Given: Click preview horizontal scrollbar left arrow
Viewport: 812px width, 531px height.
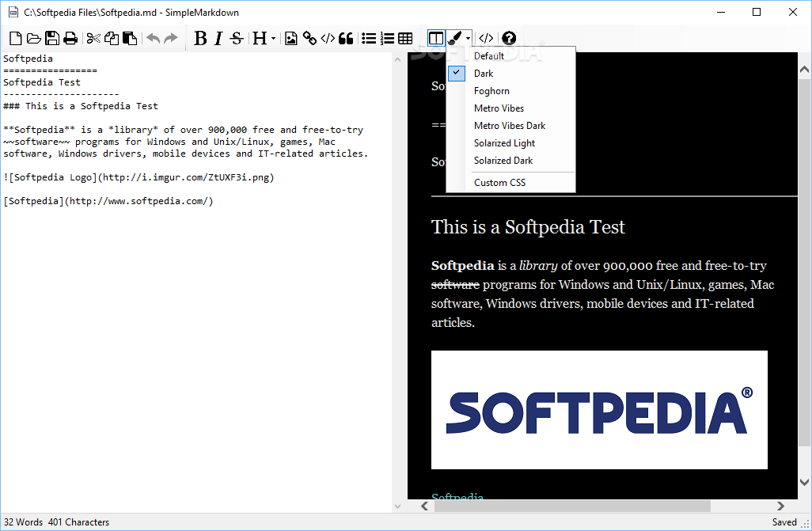Looking at the screenshot, I should 425,506.
